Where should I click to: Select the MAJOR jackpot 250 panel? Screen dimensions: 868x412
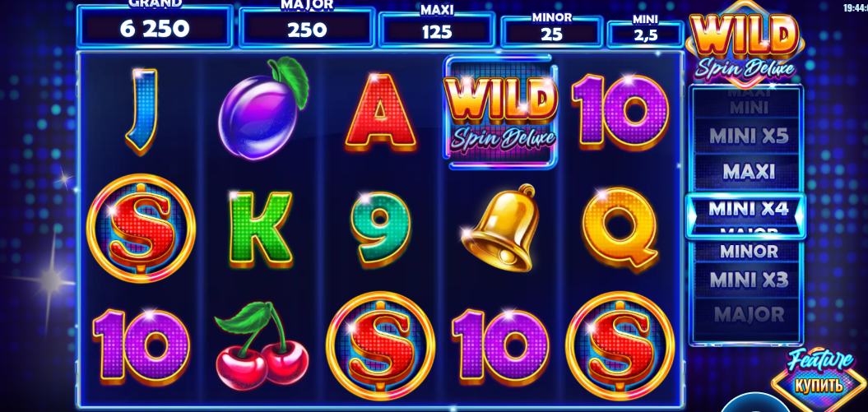[307, 26]
